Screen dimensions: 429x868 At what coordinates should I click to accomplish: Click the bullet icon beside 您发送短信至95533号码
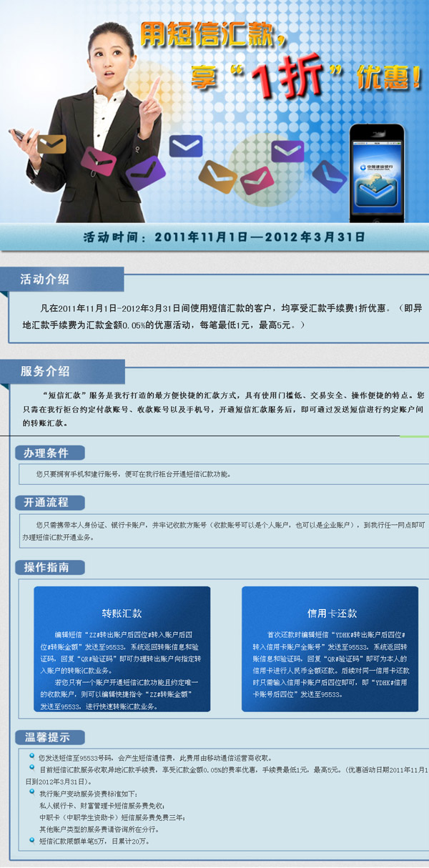(32, 756)
